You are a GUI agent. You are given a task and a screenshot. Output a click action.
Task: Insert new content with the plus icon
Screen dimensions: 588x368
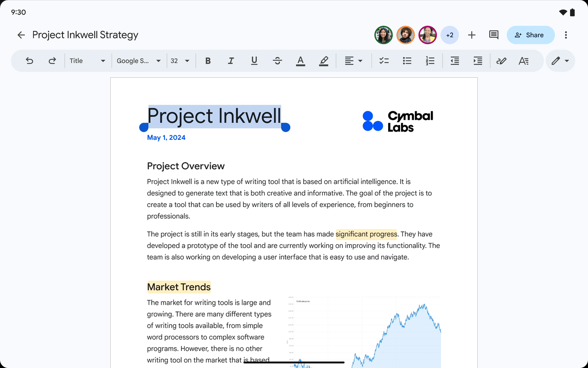[471, 34]
